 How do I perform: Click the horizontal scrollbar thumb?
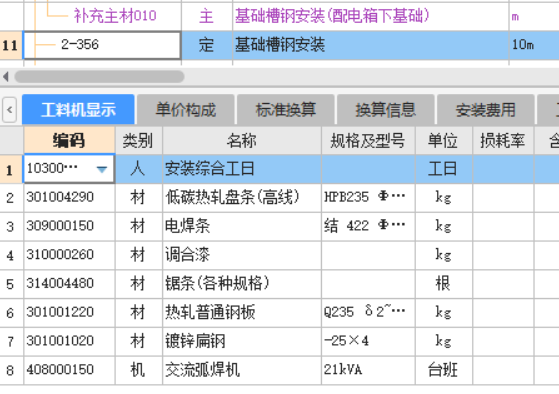pyautogui.click(x=99, y=77)
